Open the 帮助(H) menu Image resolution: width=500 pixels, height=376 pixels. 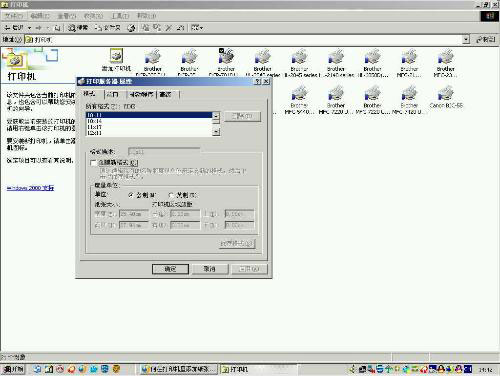[x=146, y=16]
